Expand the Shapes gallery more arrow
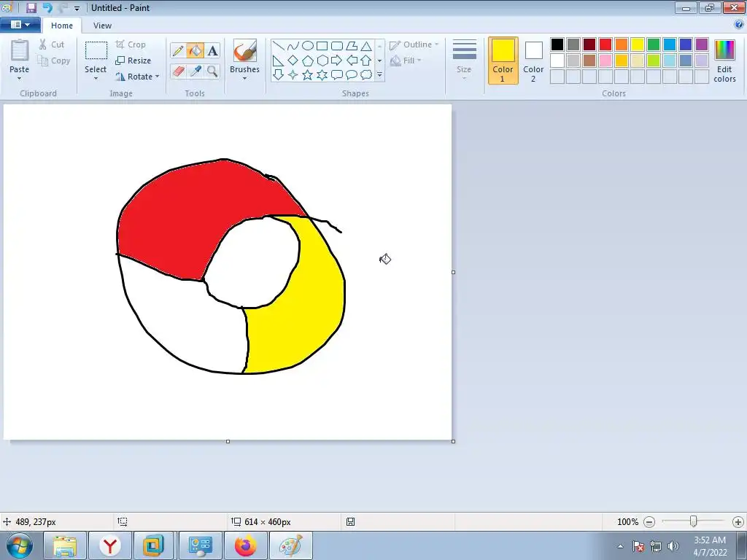747x560 pixels. coord(379,75)
